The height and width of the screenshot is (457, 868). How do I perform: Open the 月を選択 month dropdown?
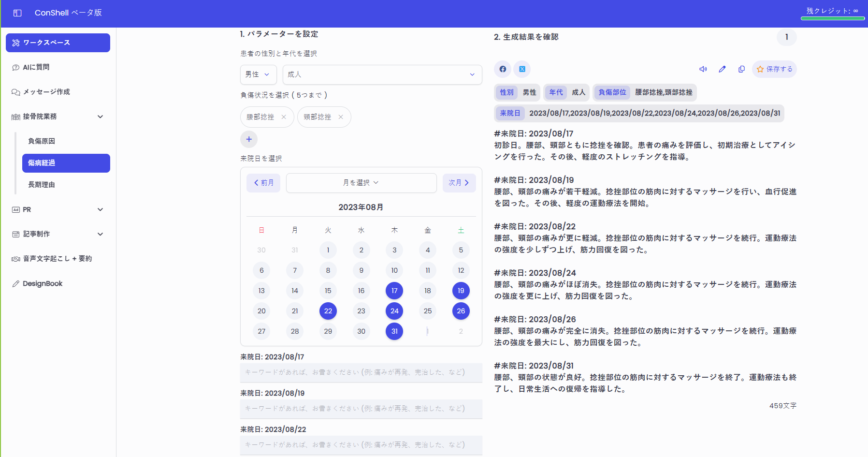361,183
